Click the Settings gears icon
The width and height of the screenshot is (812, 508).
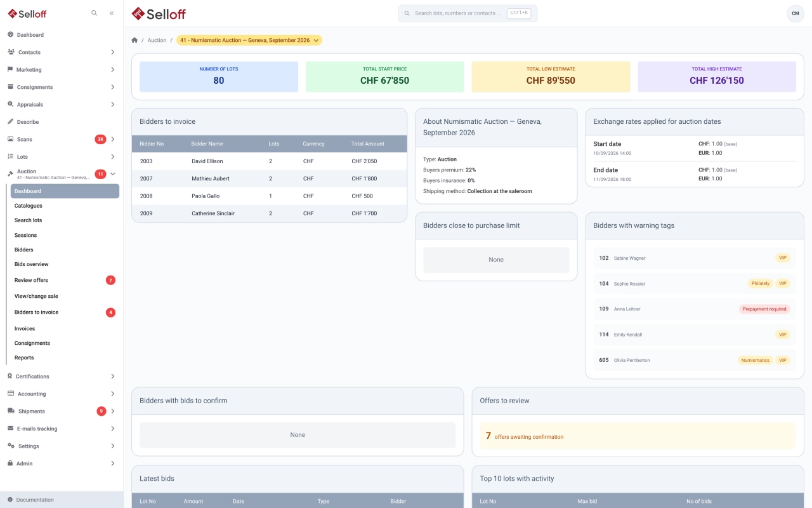11,446
